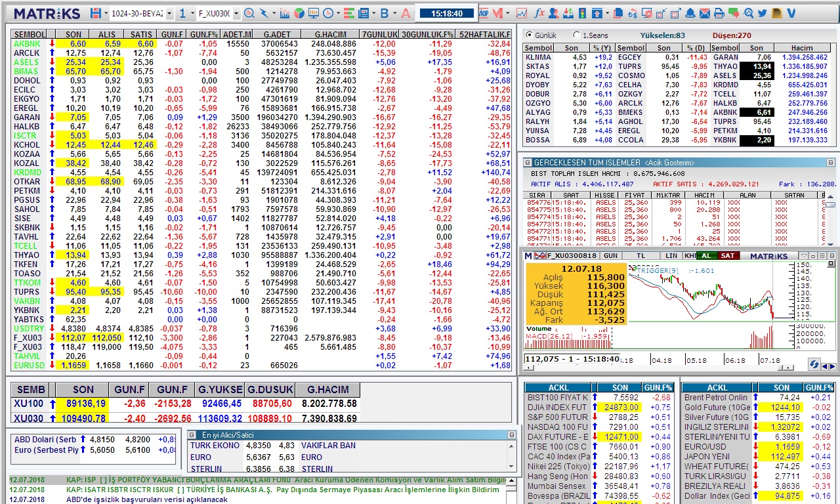840x504 pixels.
Task: Click the clock toolbar icon
Action: (x=327, y=13)
